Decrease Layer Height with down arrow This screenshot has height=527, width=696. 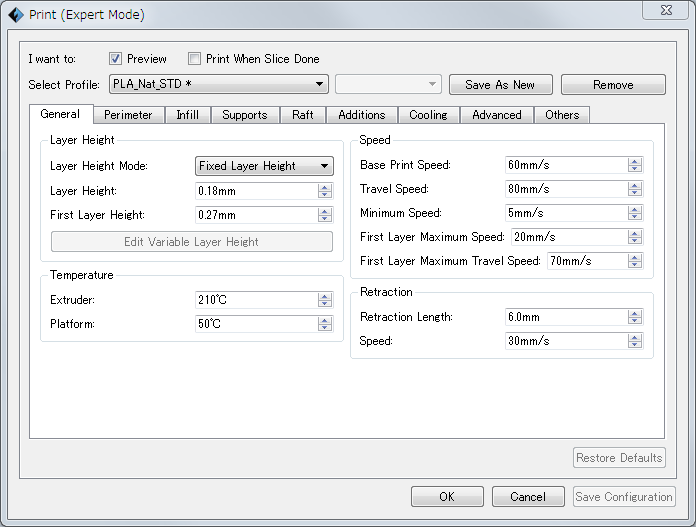click(325, 195)
